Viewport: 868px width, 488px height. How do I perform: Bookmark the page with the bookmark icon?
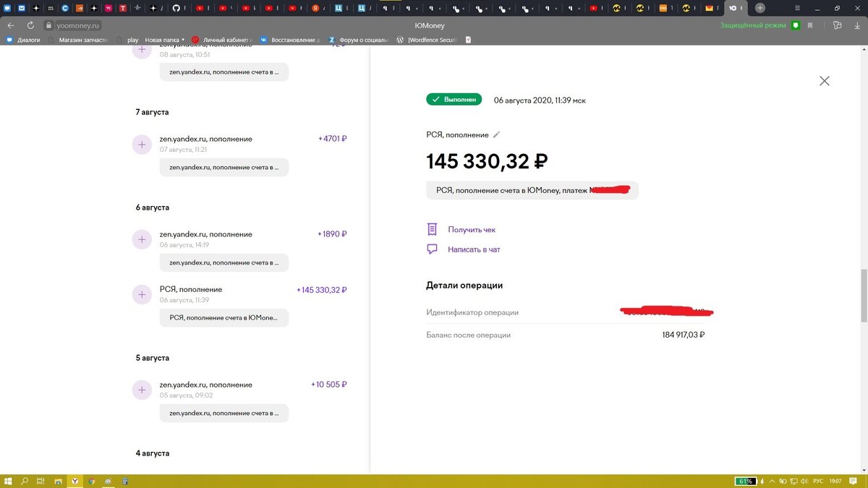pyautogui.click(x=810, y=25)
